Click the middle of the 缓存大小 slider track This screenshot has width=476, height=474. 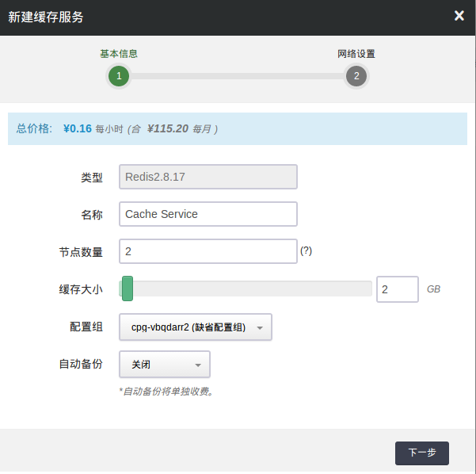click(x=246, y=289)
